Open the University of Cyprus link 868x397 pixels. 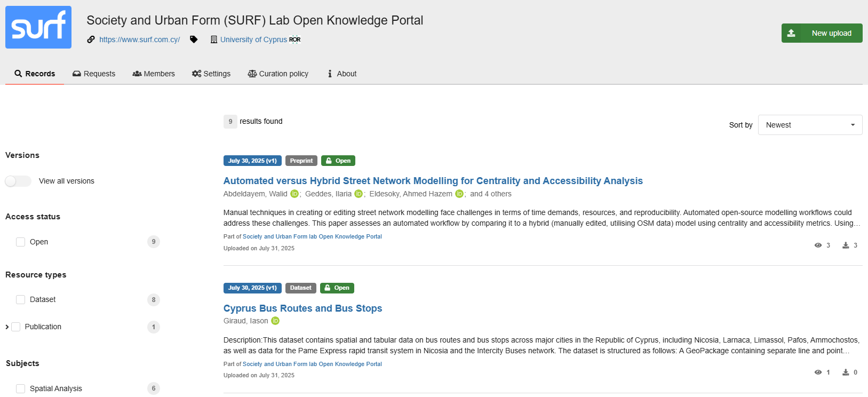[x=253, y=39]
